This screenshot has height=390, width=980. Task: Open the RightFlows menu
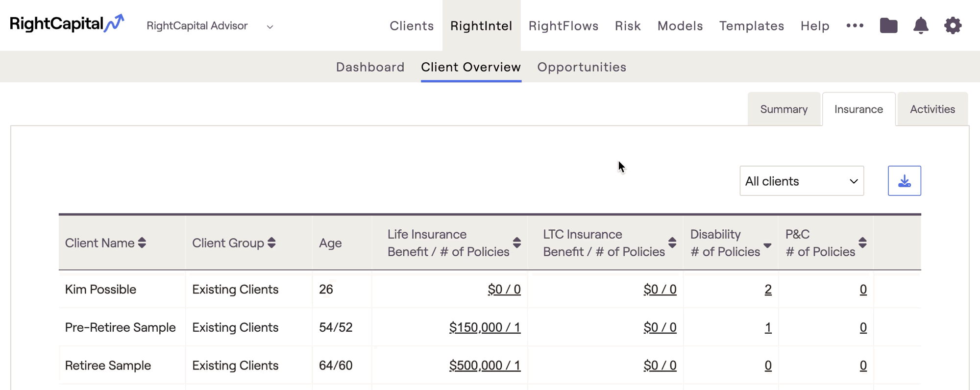(x=563, y=25)
